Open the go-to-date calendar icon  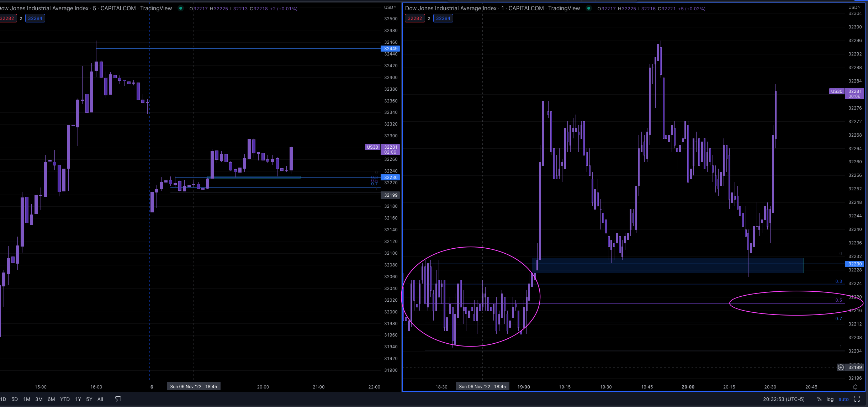click(x=118, y=399)
